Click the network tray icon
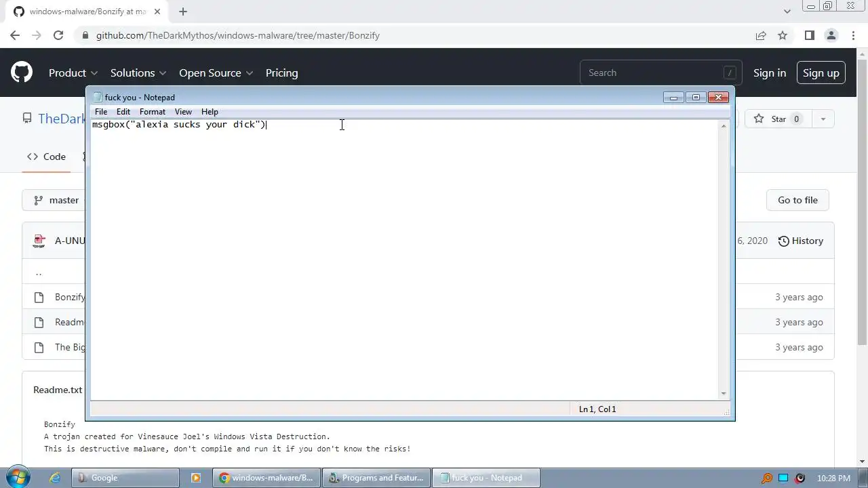868x488 pixels. pyautogui.click(x=783, y=478)
